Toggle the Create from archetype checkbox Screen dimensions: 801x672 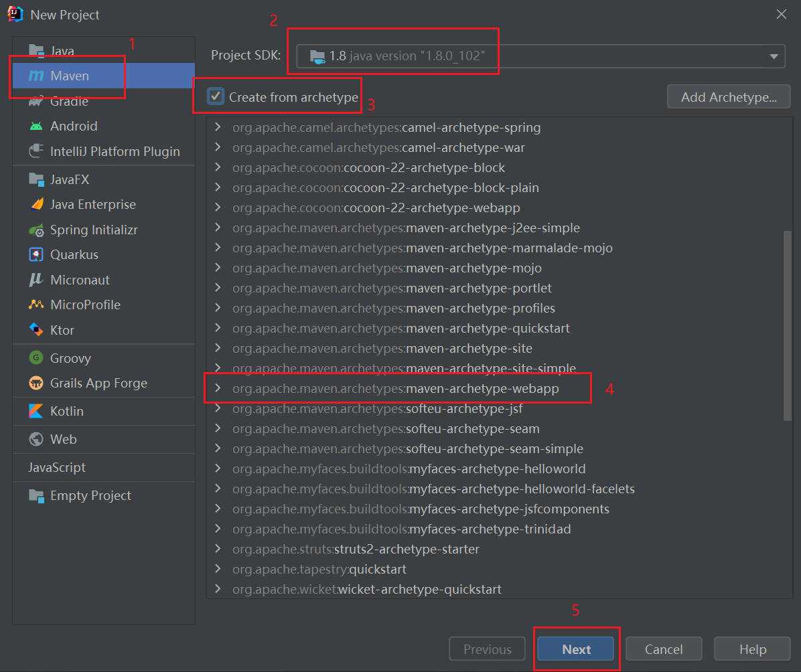(216, 96)
